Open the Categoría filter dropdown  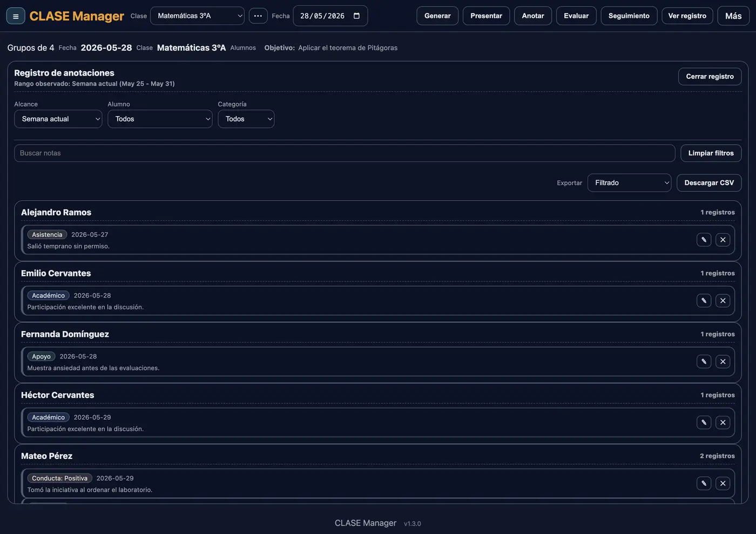coord(246,119)
